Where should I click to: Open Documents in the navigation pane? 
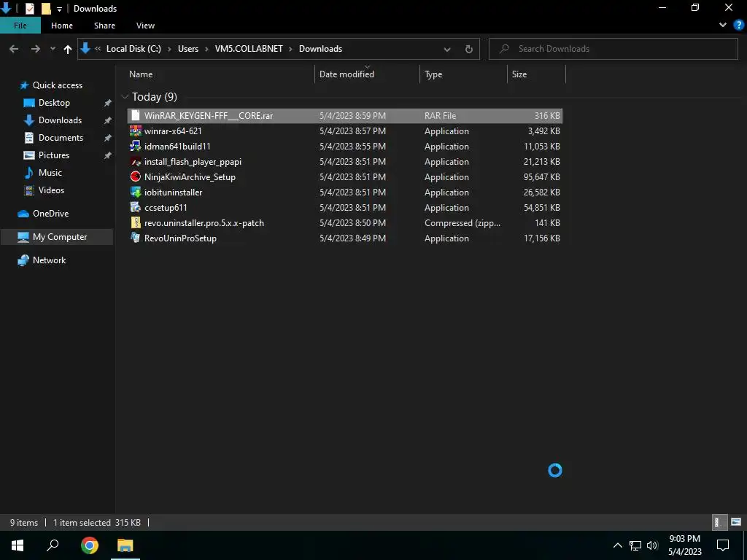[x=61, y=138]
